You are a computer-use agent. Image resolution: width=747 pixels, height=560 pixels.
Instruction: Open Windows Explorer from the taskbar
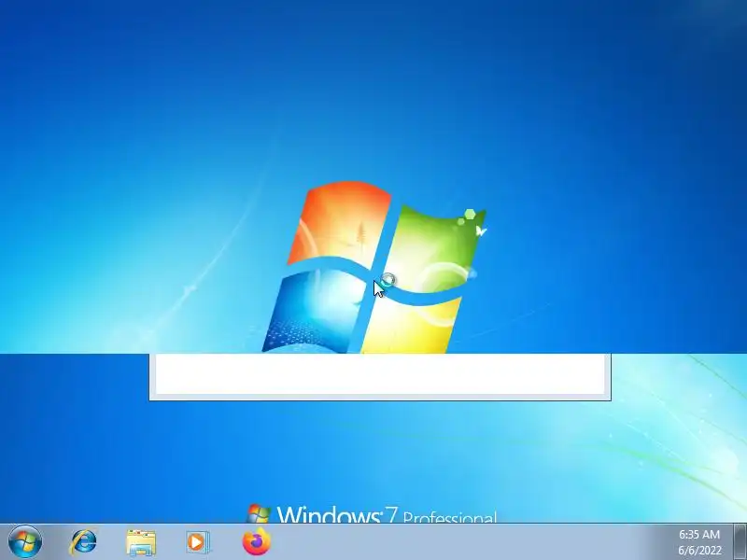[x=141, y=542]
